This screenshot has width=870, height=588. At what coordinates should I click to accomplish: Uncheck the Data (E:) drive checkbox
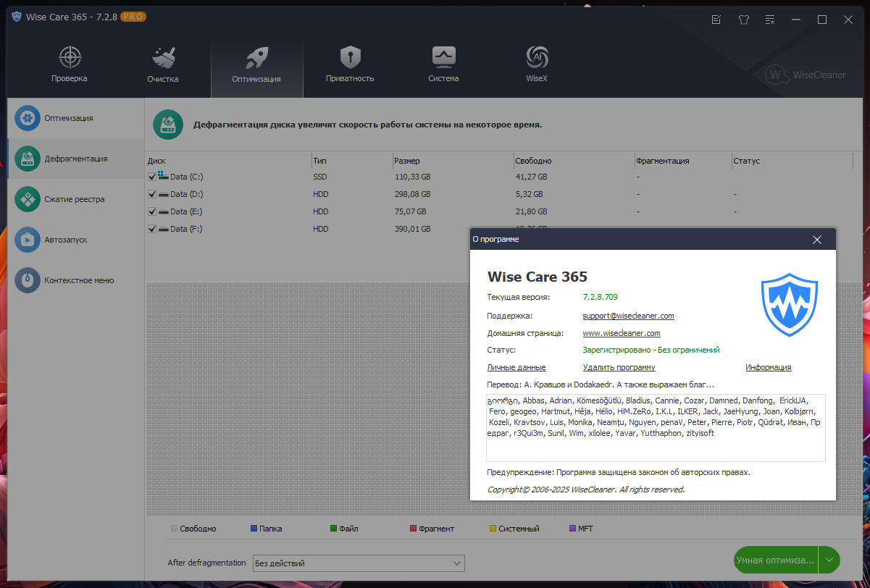[152, 211]
